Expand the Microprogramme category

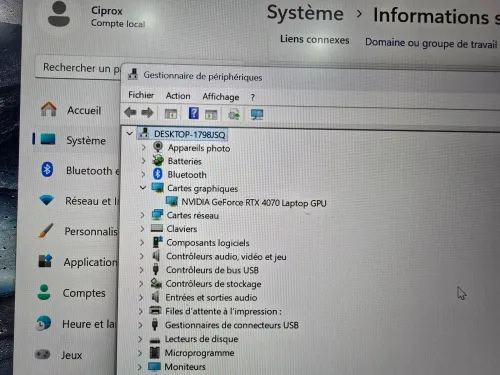coord(140,353)
